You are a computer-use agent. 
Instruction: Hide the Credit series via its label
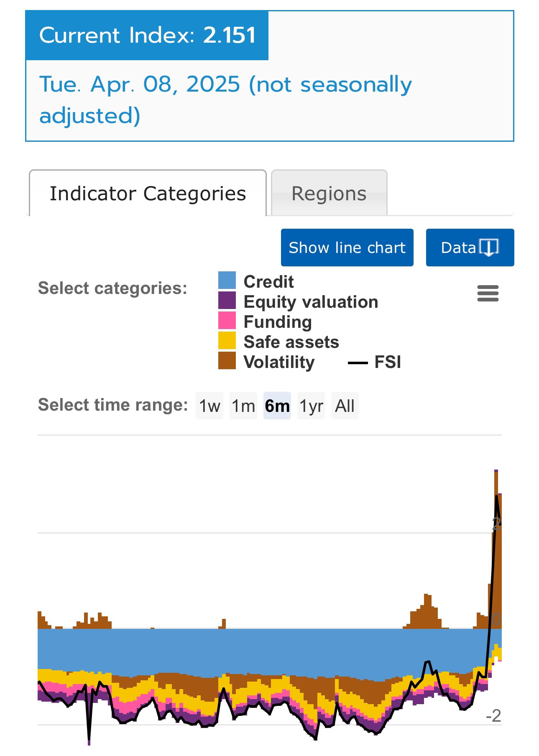click(x=268, y=282)
